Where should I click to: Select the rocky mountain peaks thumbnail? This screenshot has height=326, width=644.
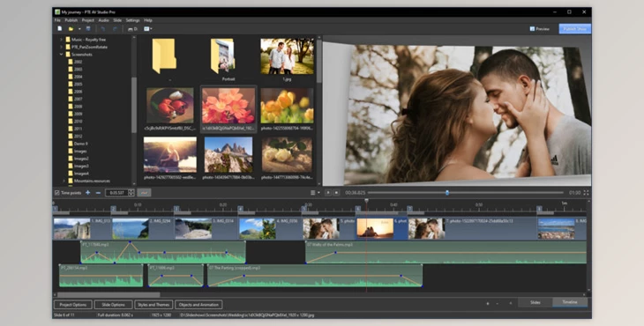(x=228, y=154)
